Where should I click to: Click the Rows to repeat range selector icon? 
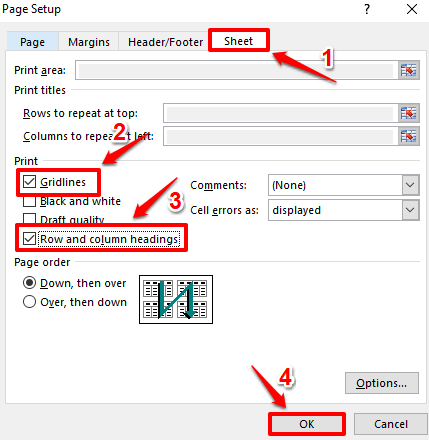pos(408,113)
